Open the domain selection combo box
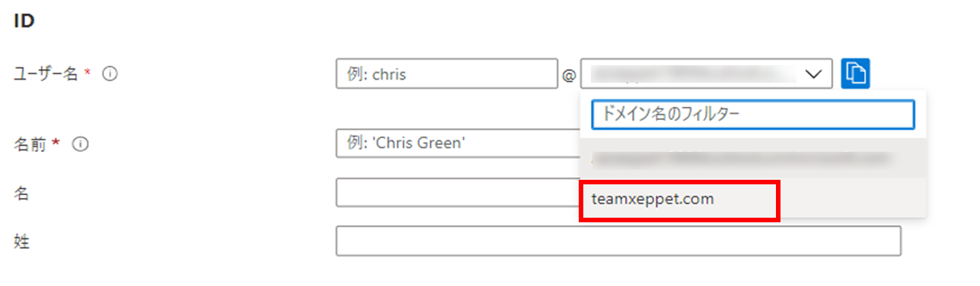 point(707,74)
